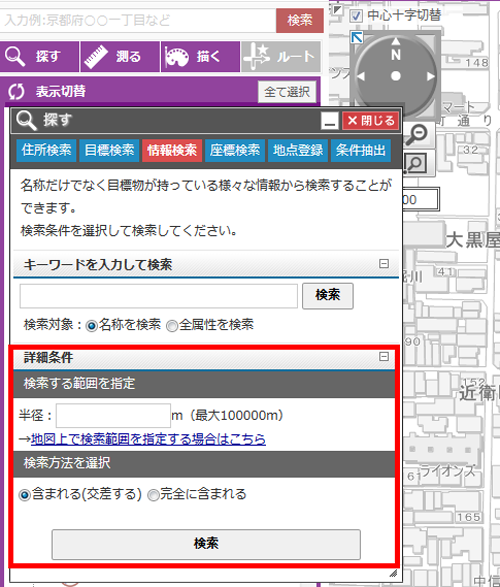Pan map east with compass arrow
This screenshot has height=587, width=500.
point(431,76)
